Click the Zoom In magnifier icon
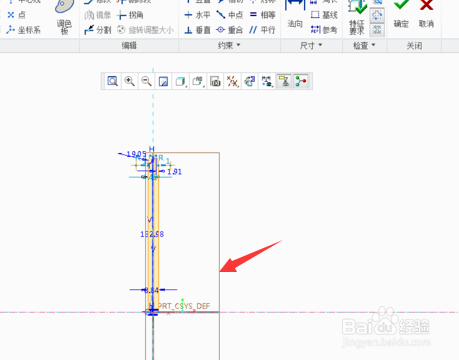The height and width of the screenshot is (360, 459). [x=129, y=81]
